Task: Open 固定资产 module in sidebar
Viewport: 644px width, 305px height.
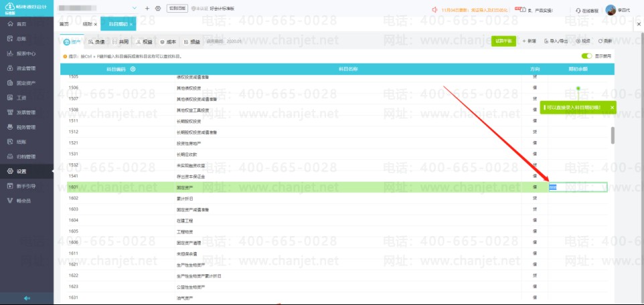Action: (x=26, y=83)
